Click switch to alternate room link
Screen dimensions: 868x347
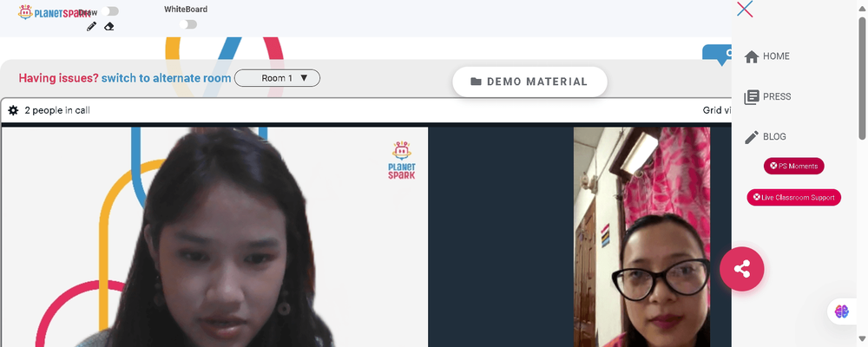[166, 78]
